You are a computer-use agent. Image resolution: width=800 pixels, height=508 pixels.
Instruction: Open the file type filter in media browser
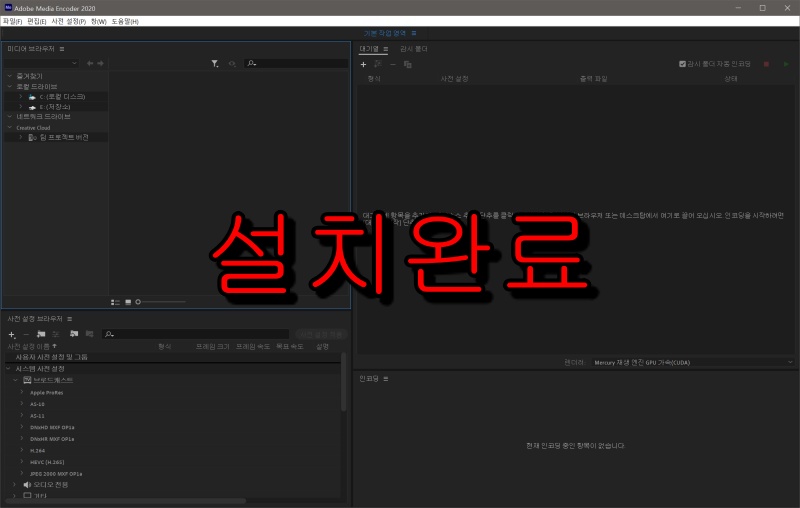pyautogui.click(x=215, y=63)
